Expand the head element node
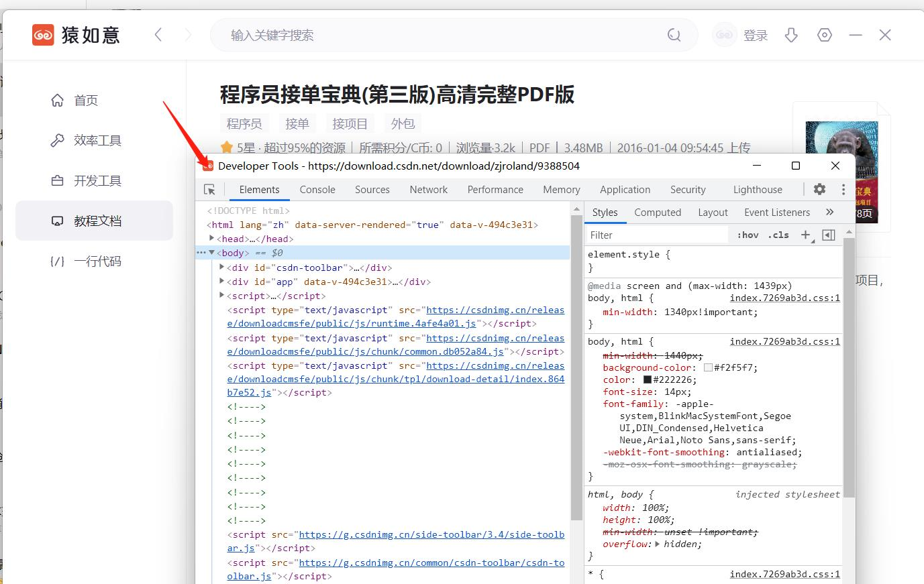924x584 pixels. click(212, 239)
